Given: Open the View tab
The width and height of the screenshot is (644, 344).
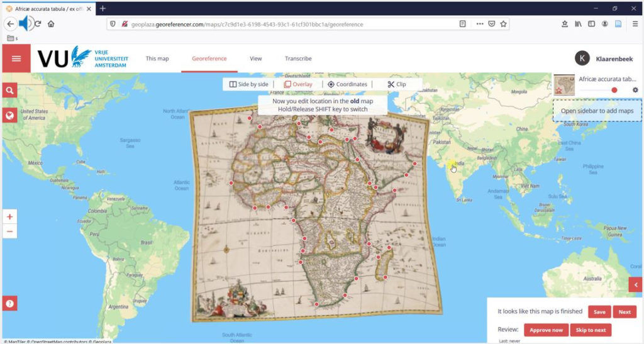Looking at the screenshot, I should (x=255, y=58).
